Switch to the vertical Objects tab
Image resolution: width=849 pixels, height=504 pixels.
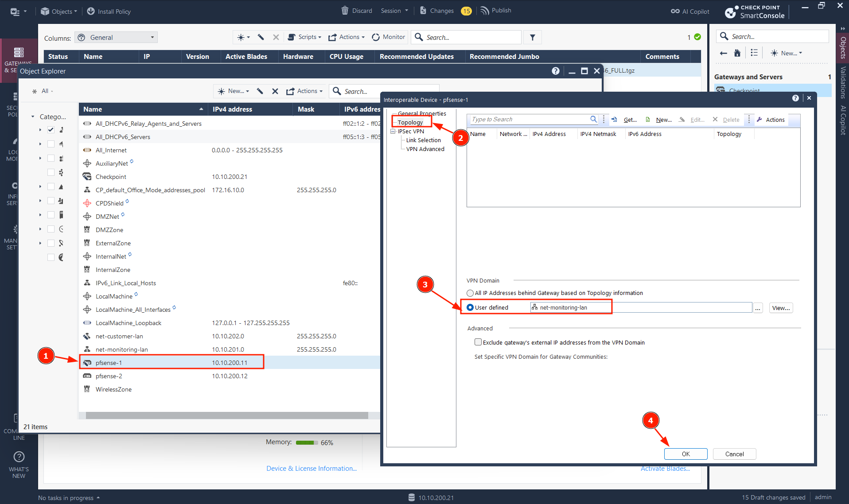coord(843,48)
